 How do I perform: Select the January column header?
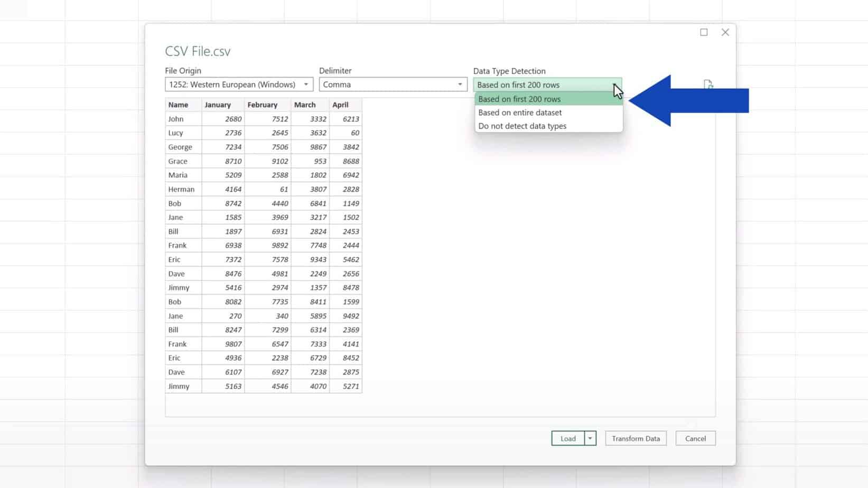(218, 105)
